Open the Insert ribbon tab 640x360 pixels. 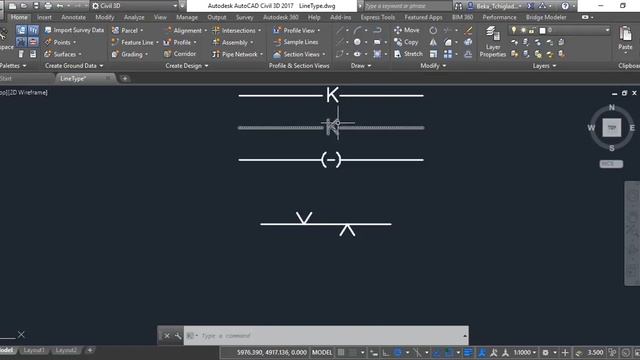tap(44, 18)
